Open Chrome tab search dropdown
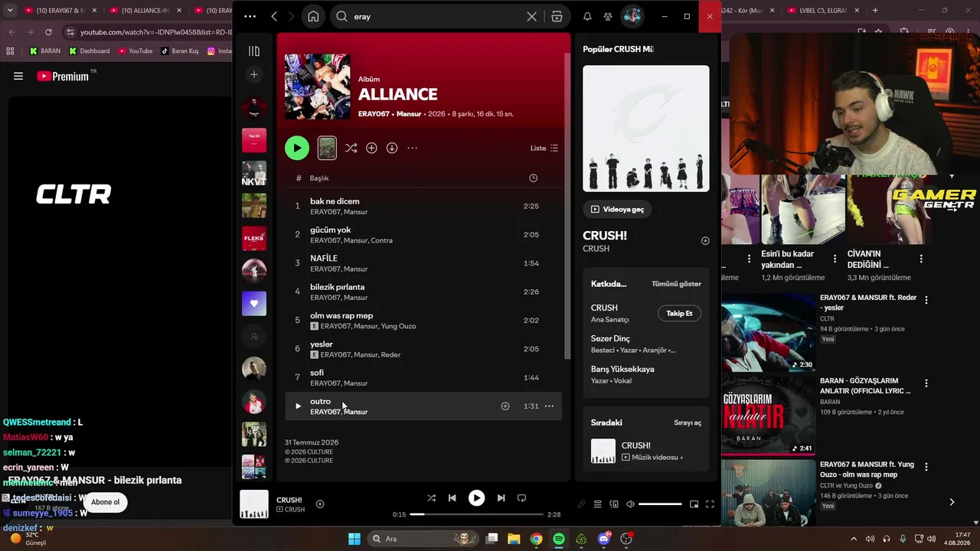 (x=10, y=11)
